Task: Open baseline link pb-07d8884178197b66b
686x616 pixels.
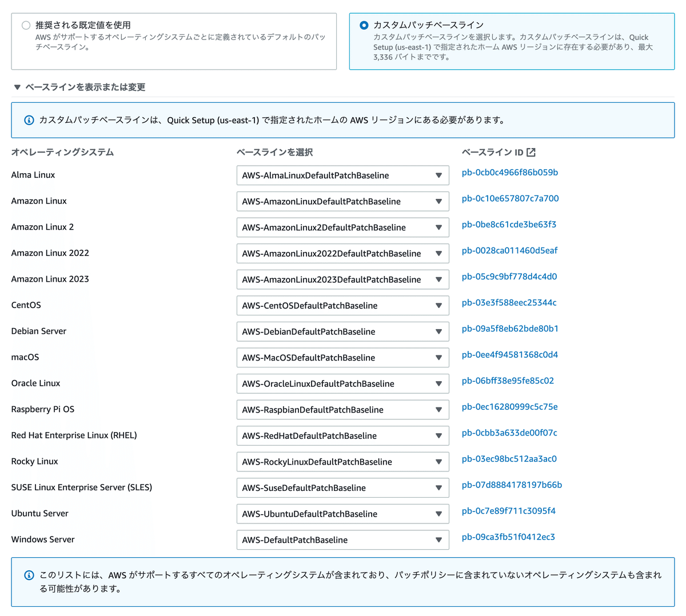Action: click(512, 485)
